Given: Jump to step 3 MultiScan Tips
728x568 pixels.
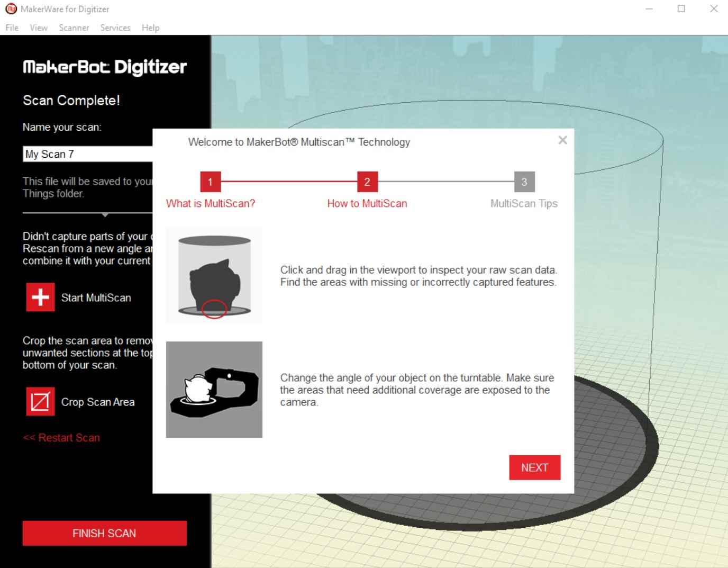Looking at the screenshot, I should pos(524,182).
